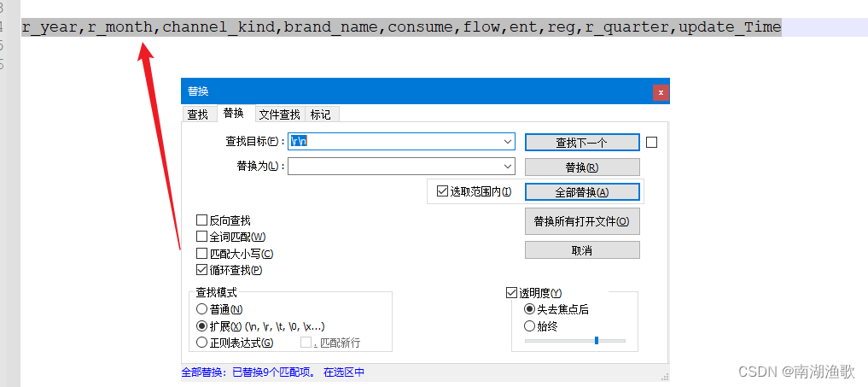Image resolution: width=868 pixels, height=387 pixels.
Task: Toggle the 匹配新行 checkbox
Action: (x=306, y=342)
